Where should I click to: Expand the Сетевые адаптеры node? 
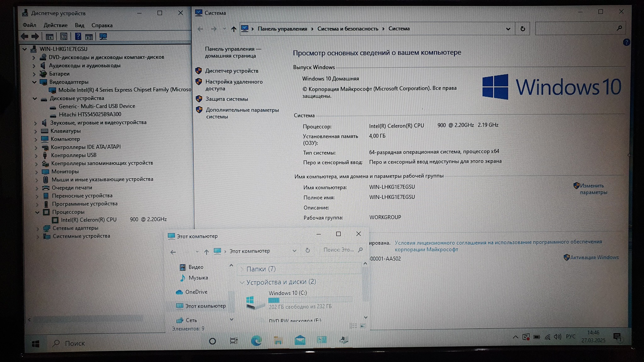[38, 228]
